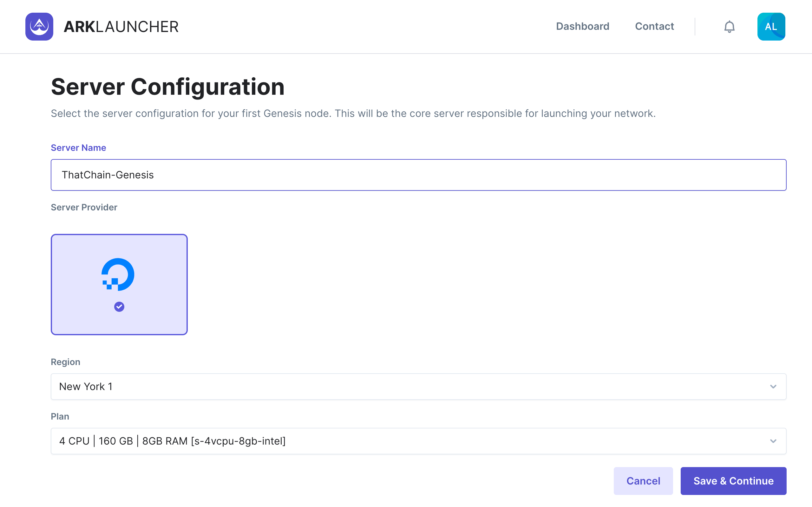Click the ARK Launcher logo icon
812x507 pixels.
pos(39,27)
